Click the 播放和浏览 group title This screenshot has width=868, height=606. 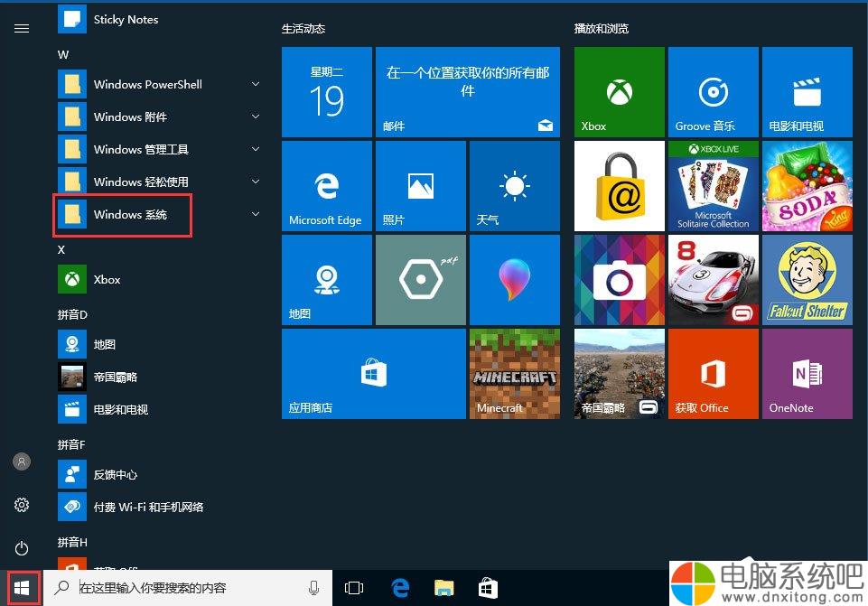(602, 29)
